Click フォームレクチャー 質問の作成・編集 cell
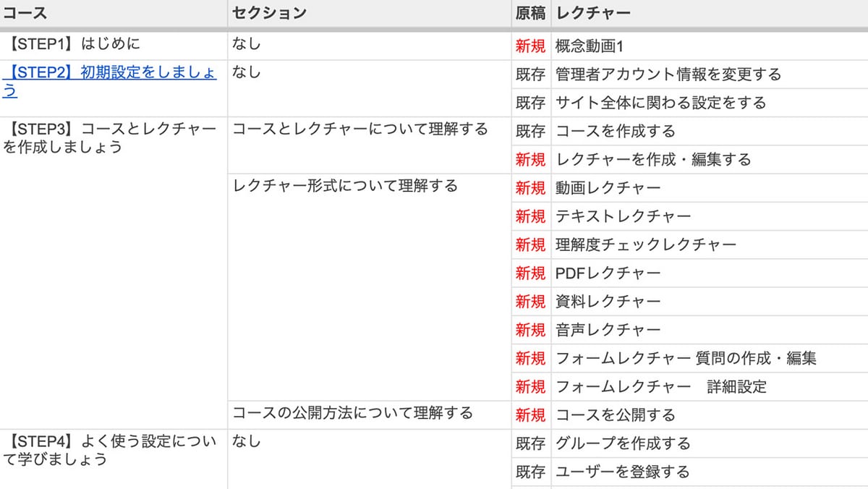 [x=709, y=358]
